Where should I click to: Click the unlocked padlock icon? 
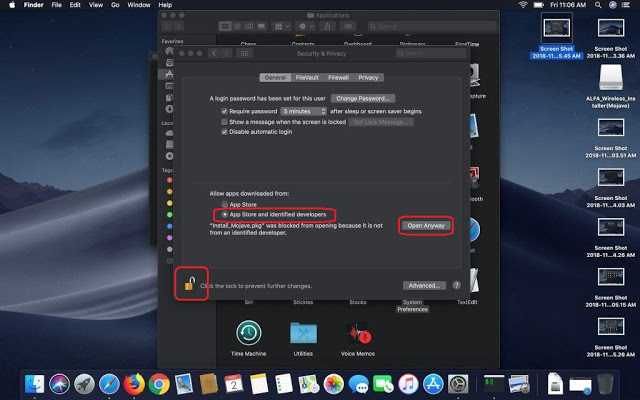click(190, 284)
